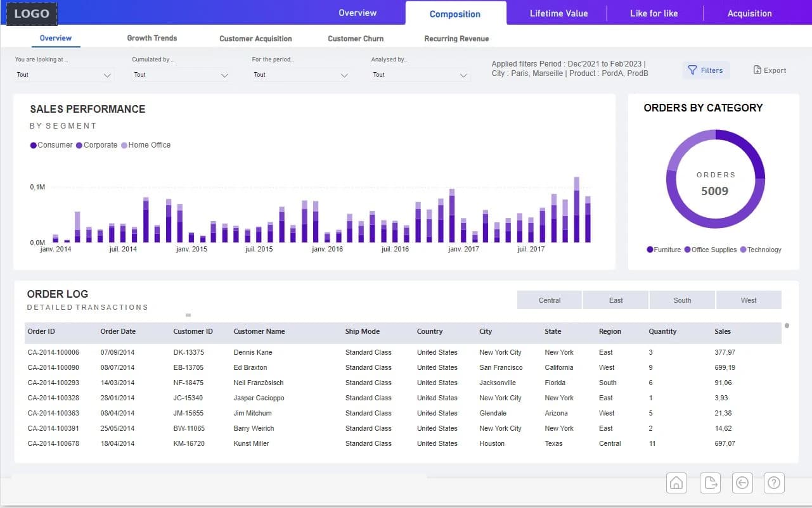This screenshot has height=508, width=812.
Task: Sort by Quantity column header
Action: [662, 331]
